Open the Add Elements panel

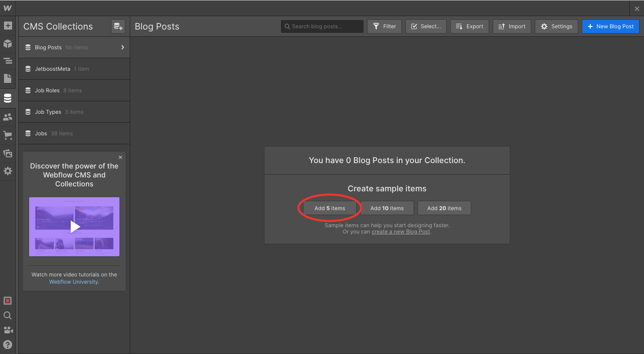[x=8, y=26]
